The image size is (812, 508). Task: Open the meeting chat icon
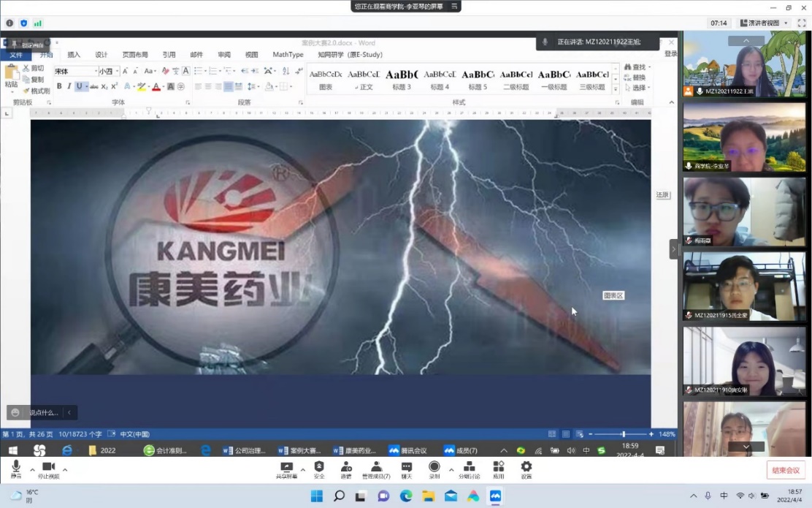coord(407,469)
